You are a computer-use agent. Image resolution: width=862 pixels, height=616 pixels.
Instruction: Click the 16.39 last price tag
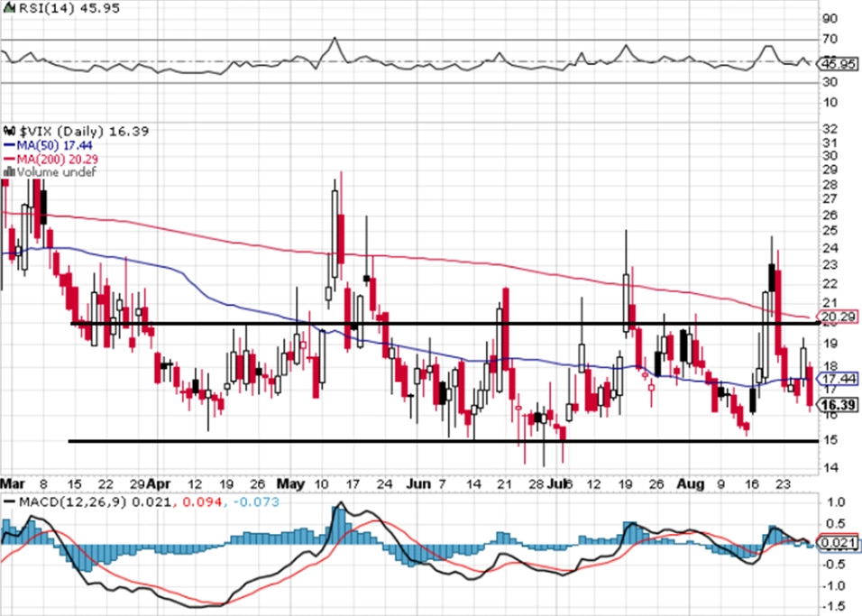(838, 405)
